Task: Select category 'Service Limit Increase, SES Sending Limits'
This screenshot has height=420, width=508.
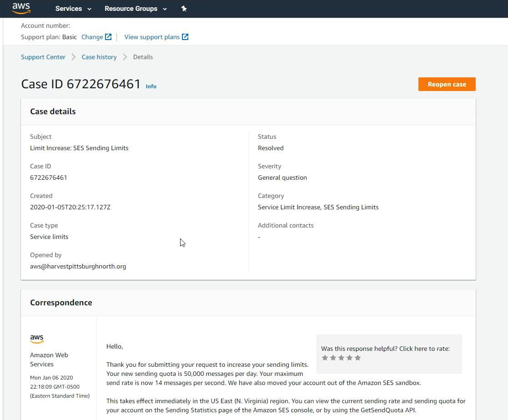Action: coord(318,207)
